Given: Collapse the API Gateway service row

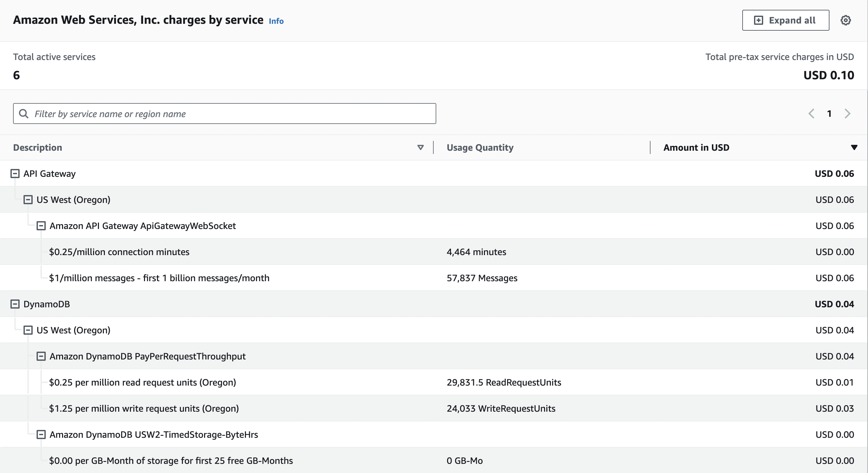Looking at the screenshot, I should click(x=14, y=173).
